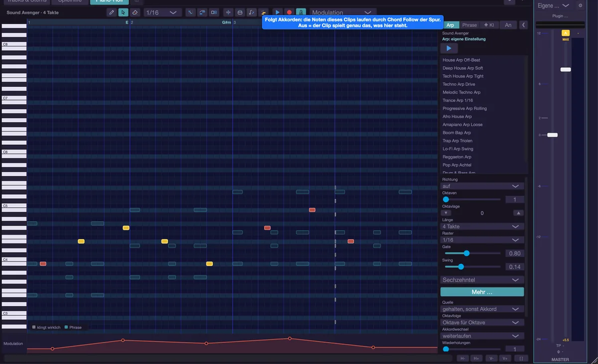Collapse the arp side panel
The width and height of the screenshot is (598, 364).
523,25
